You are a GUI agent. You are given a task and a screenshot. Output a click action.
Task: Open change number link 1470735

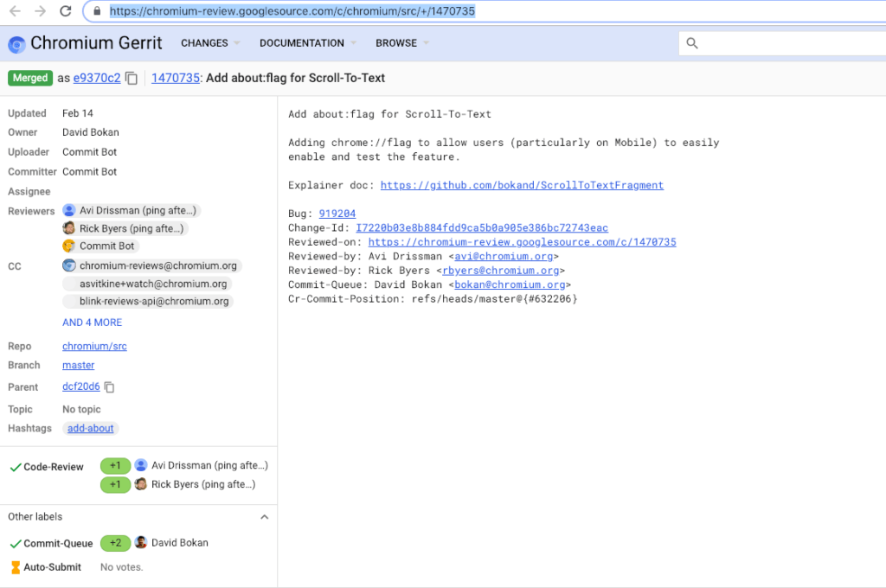pos(175,78)
